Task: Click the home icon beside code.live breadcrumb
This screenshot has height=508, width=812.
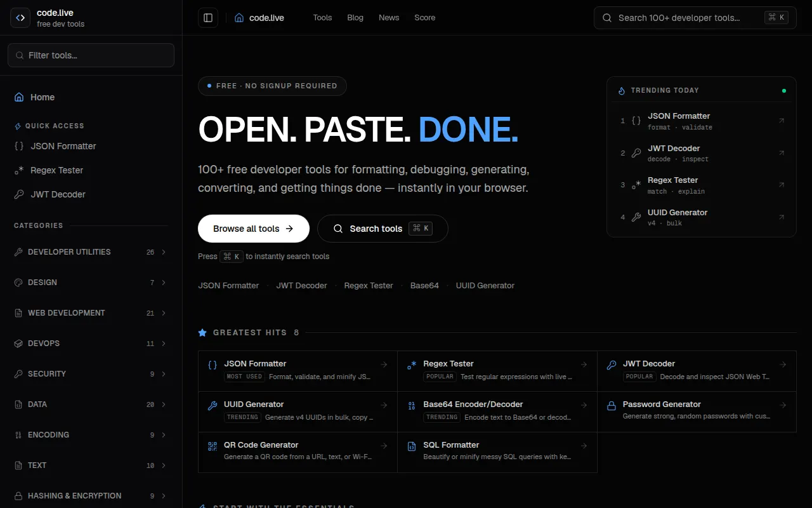Action: (239, 18)
